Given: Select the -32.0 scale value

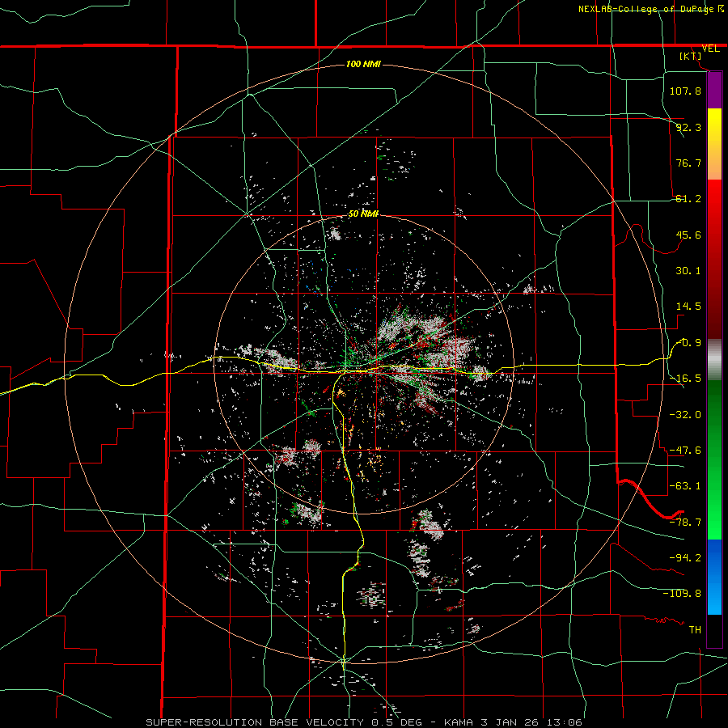Looking at the screenshot, I should 685,414.
